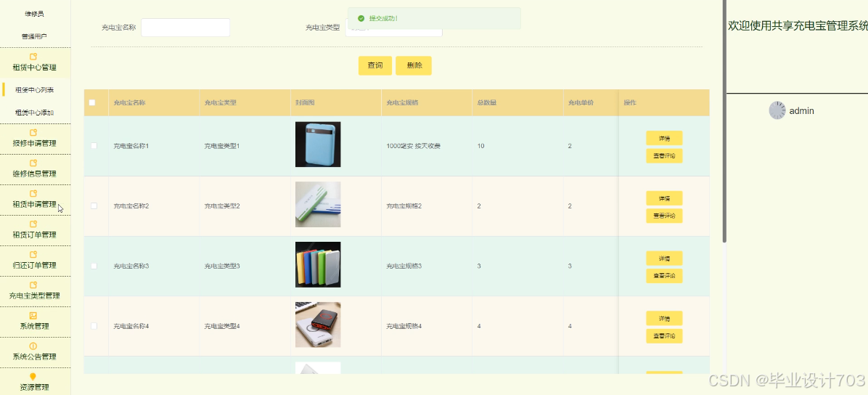
Task: Click the 删除 delete button
Action: click(x=414, y=65)
